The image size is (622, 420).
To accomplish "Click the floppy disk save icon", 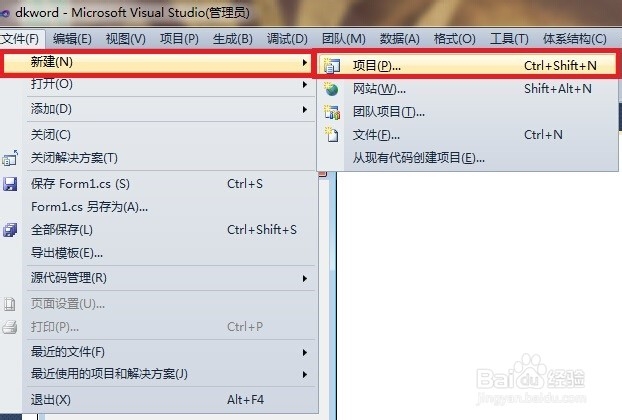I will coord(10,184).
